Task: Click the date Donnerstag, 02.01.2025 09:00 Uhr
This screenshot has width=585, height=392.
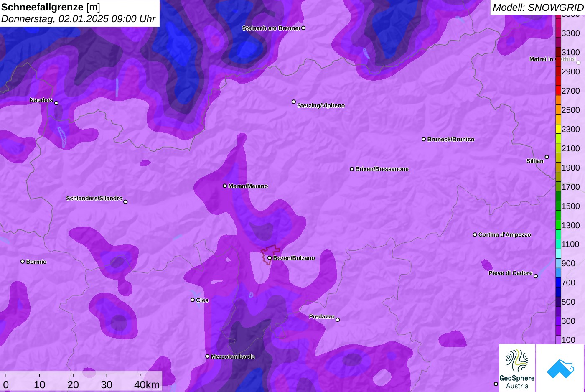Action: tap(78, 19)
